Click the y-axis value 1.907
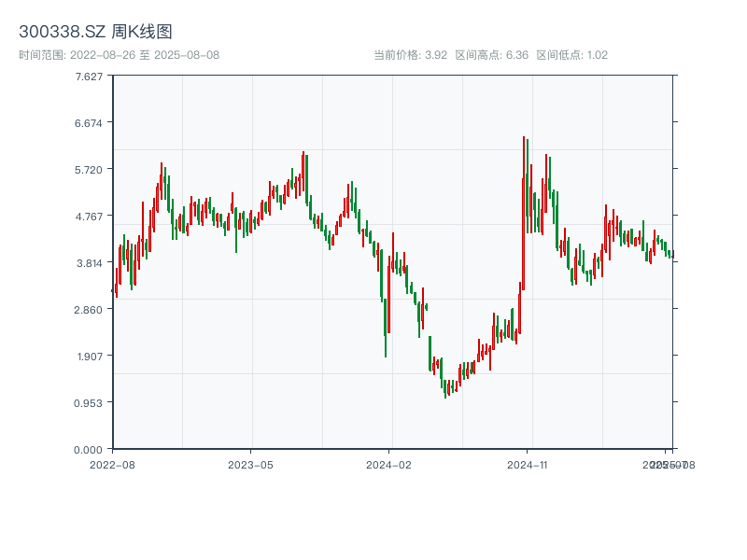Screen dimensions: 747x560 (90, 357)
